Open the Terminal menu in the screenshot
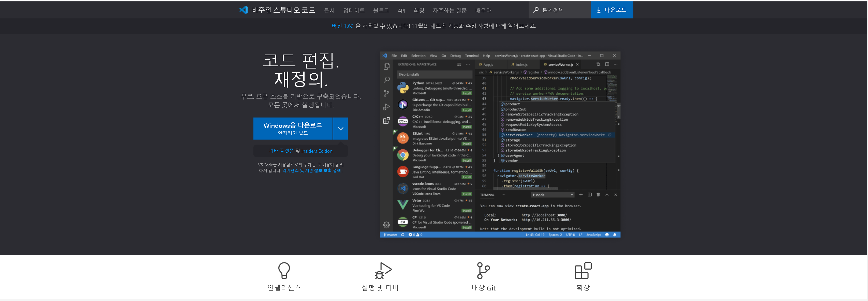868x301 pixels. tap(472, 56)
